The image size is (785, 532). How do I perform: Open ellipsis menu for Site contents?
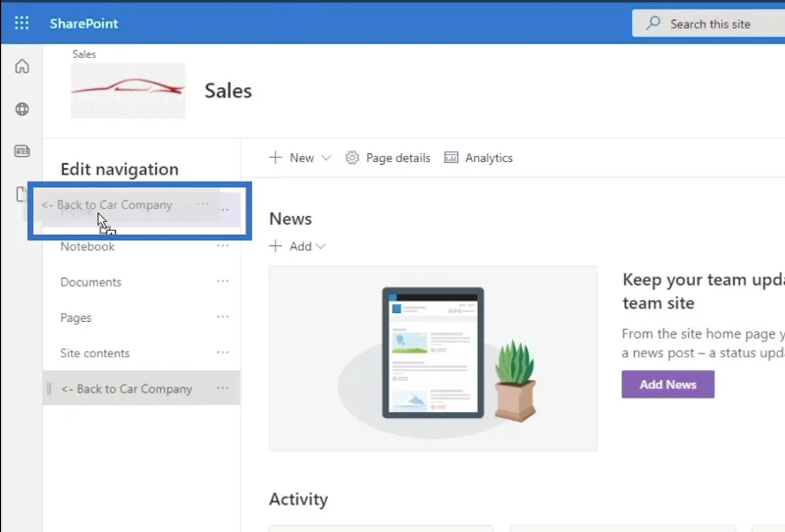[223, 352]
